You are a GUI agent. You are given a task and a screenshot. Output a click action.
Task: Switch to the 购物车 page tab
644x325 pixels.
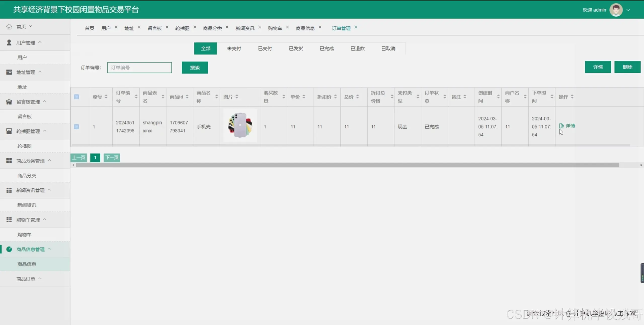[275, 28]
